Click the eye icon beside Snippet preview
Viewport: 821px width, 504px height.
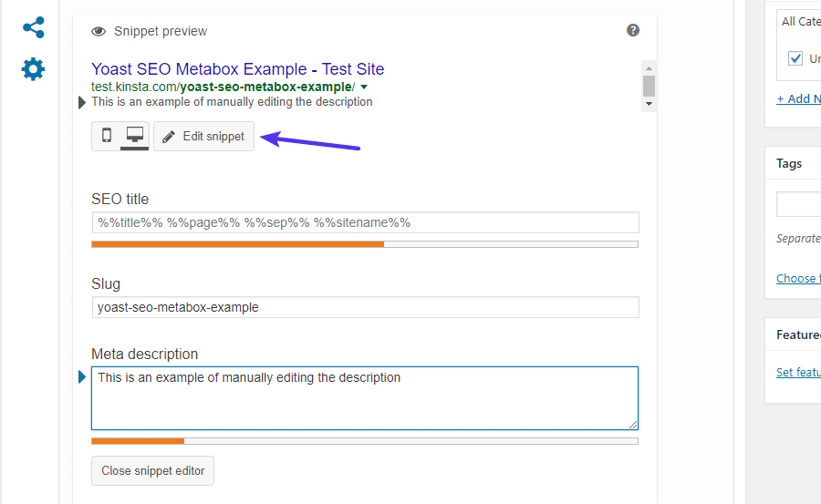click(99, 31)
